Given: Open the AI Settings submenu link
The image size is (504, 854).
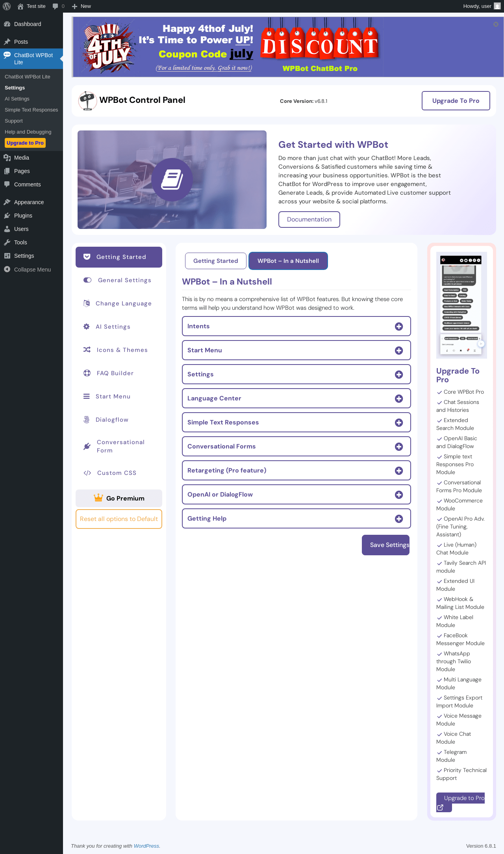Looking at the screenshot, I should [x=17, y=99].
